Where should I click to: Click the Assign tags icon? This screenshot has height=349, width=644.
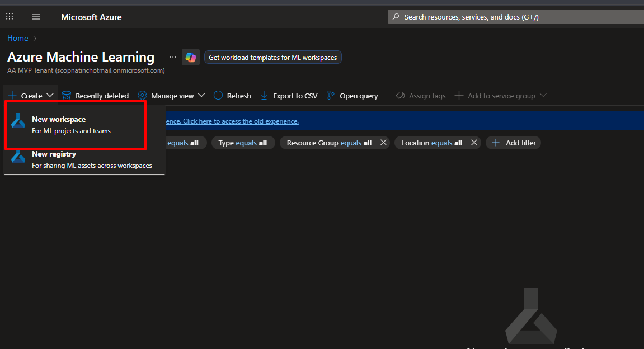(x=400, y=96)
